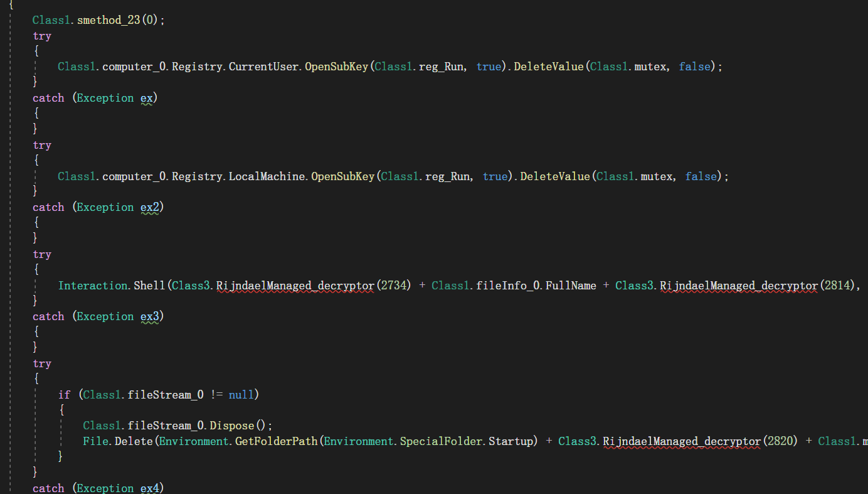The image size is (868, 494).
Task: Click Class3 before the 2734 decryptor call
Action: click(191, 286)
